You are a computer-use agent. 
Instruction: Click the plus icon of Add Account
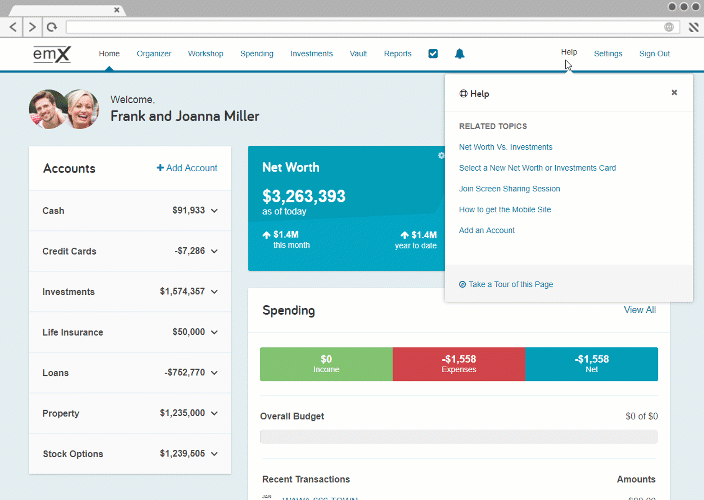[x=160, y=167]
